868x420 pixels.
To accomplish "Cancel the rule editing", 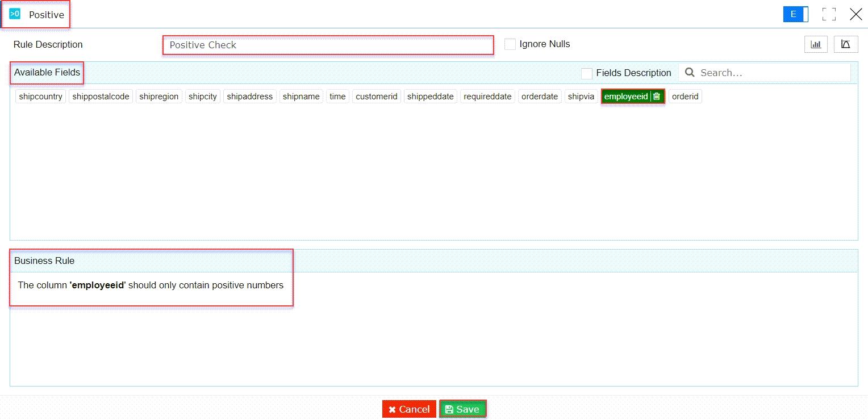I will [408, 409].
